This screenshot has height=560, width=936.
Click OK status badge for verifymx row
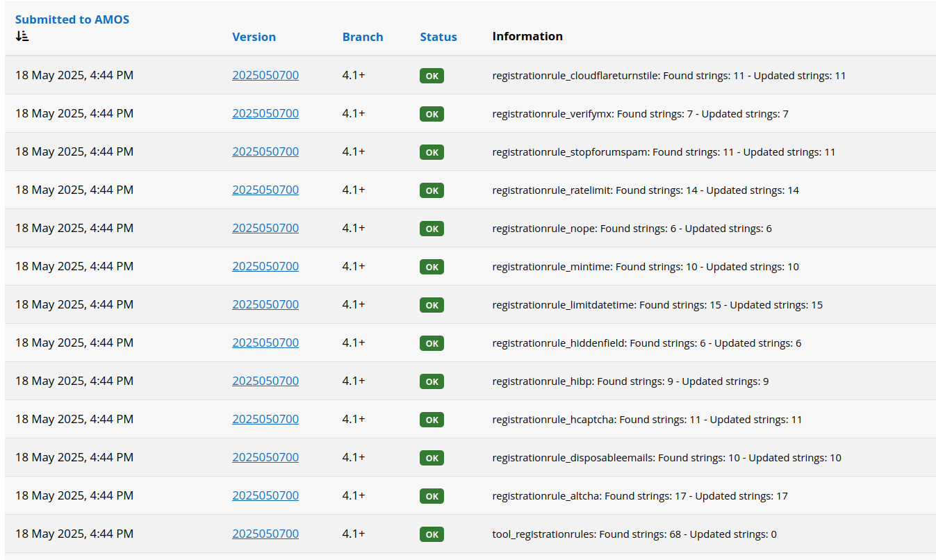432,114
